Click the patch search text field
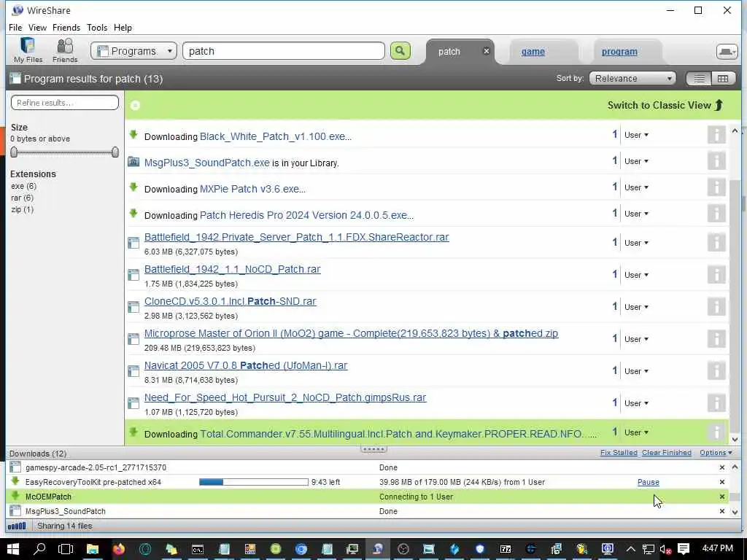The height and width of the screenshot is (560, 747). [284, 51]
